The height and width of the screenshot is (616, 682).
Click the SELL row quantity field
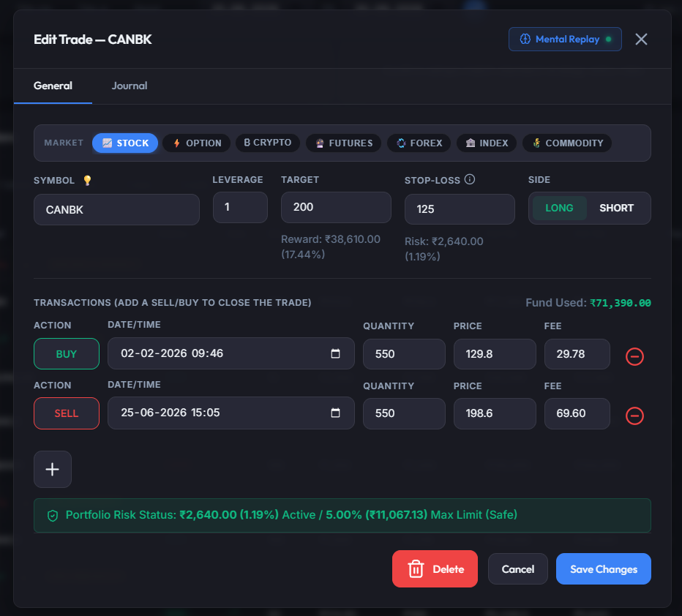404,413
